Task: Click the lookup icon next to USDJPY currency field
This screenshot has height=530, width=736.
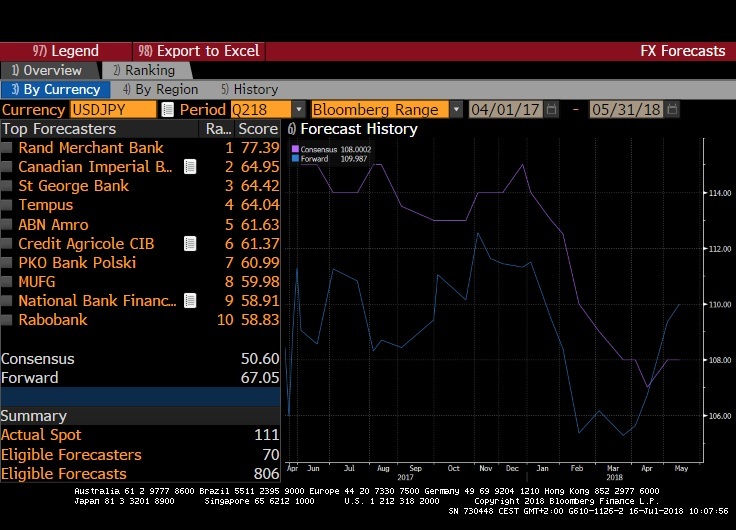Action: click(167, 110)
